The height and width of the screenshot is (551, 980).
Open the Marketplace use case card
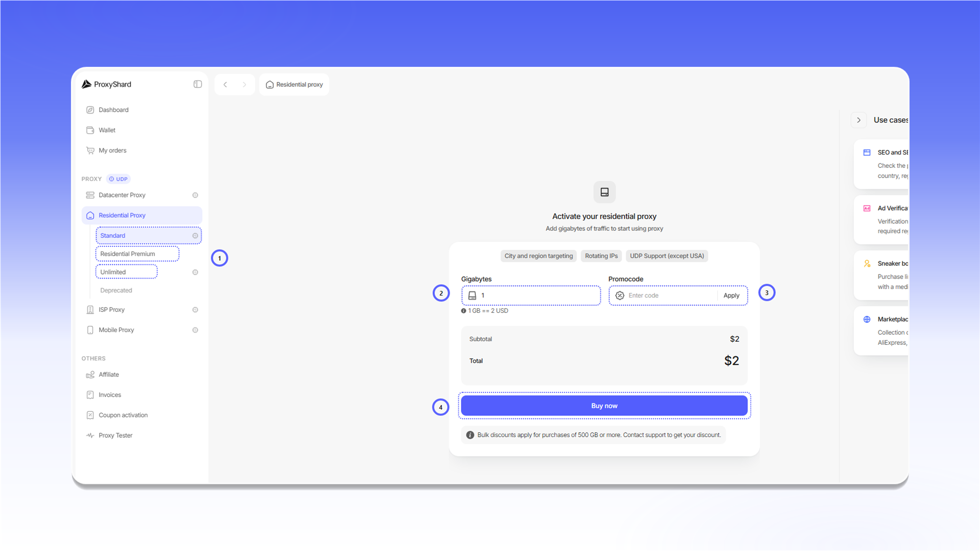[881, 331]
